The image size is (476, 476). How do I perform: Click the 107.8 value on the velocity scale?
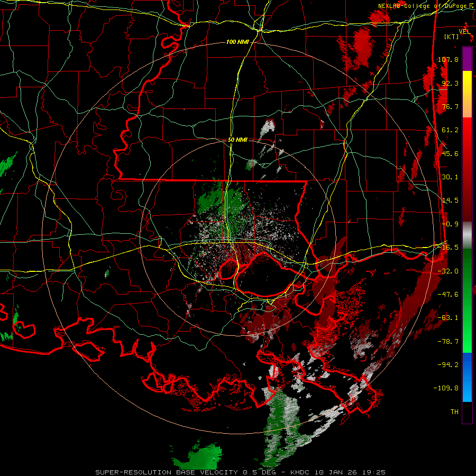point(448,59)
